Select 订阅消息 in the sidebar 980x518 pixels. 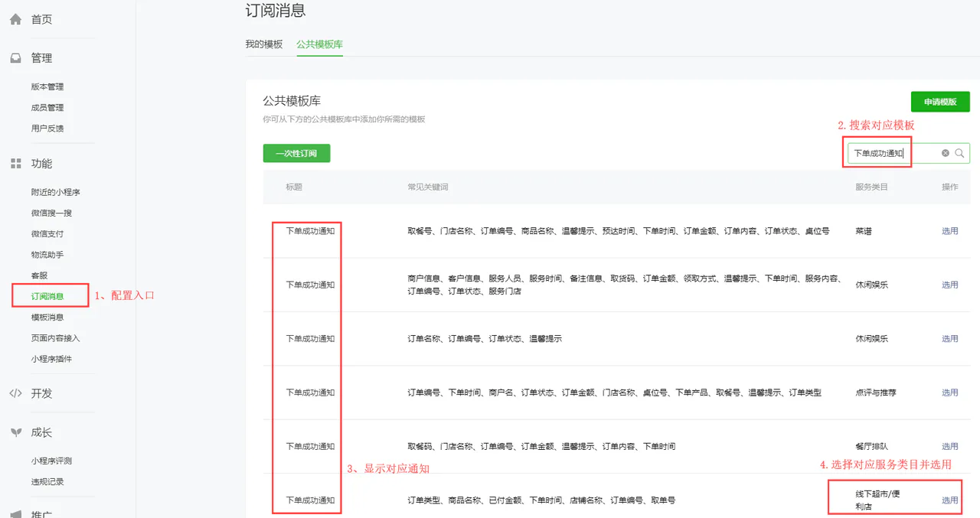tap(47, 296)
